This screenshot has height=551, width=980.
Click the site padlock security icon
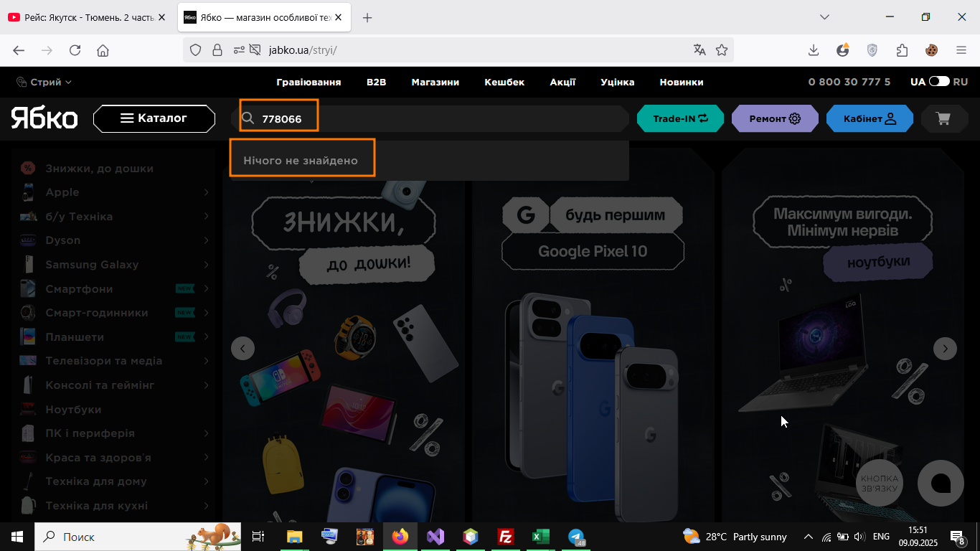pyautogui.click(x=217, y=50)
